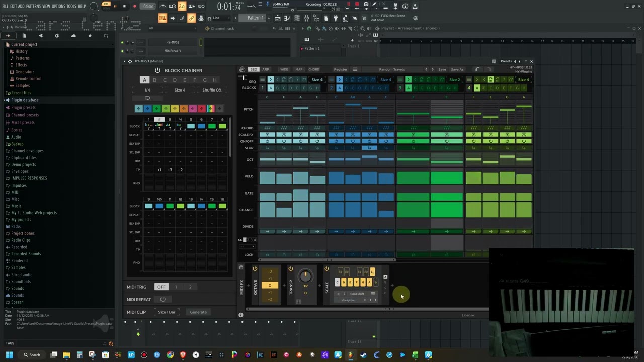
Task: Click Save As preset button
Action: 457,69
